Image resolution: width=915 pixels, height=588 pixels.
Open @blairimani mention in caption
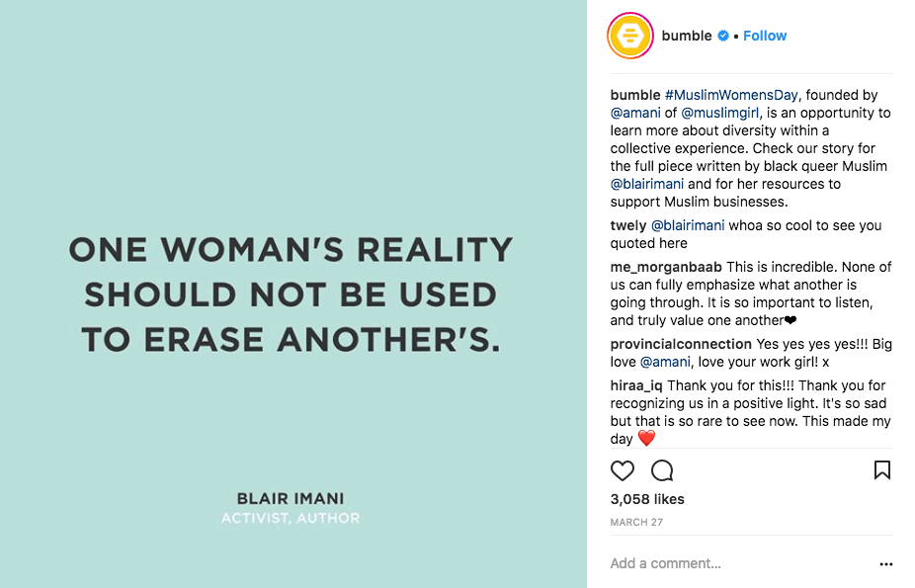[x=646, y=184]
